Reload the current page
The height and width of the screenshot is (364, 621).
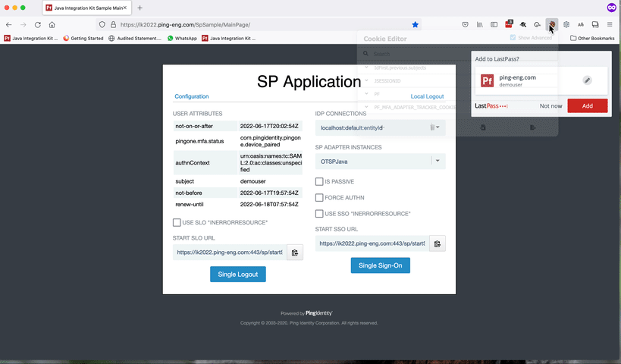(38, 24)
